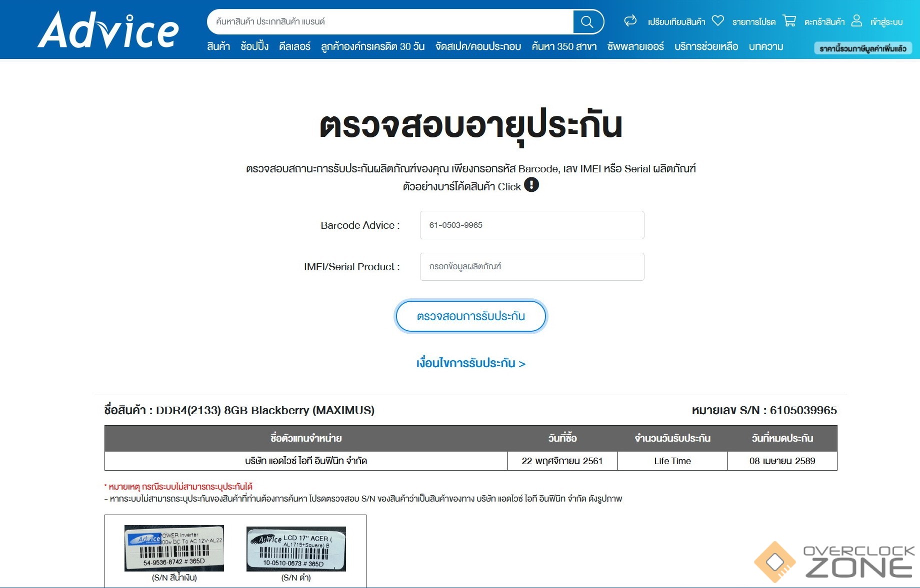Click the favorites heart icon
Screen dimensions: 920x588
coord(718,20)
